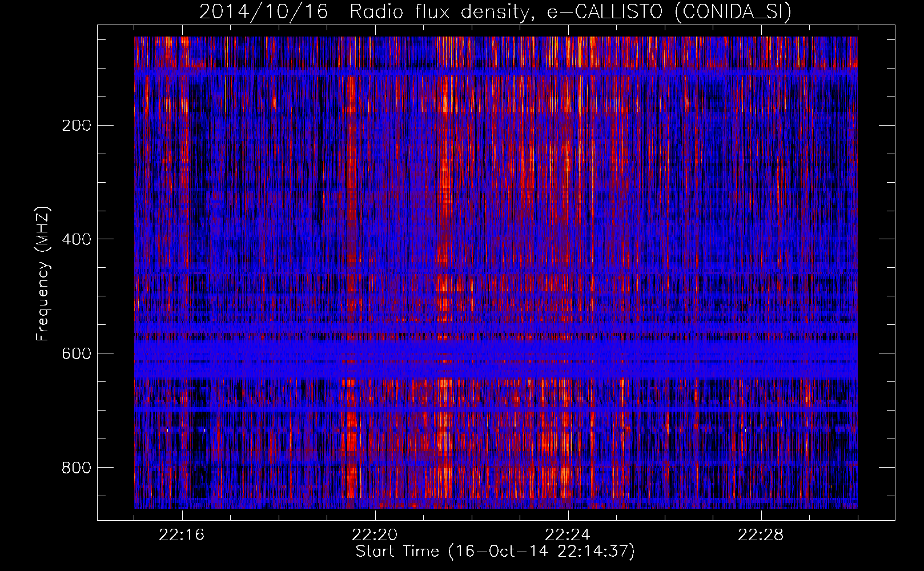Select the station name (CONIDA_SI) in the title
The height and width of the screenshot is (571, 924).
(x=733, y=12)
